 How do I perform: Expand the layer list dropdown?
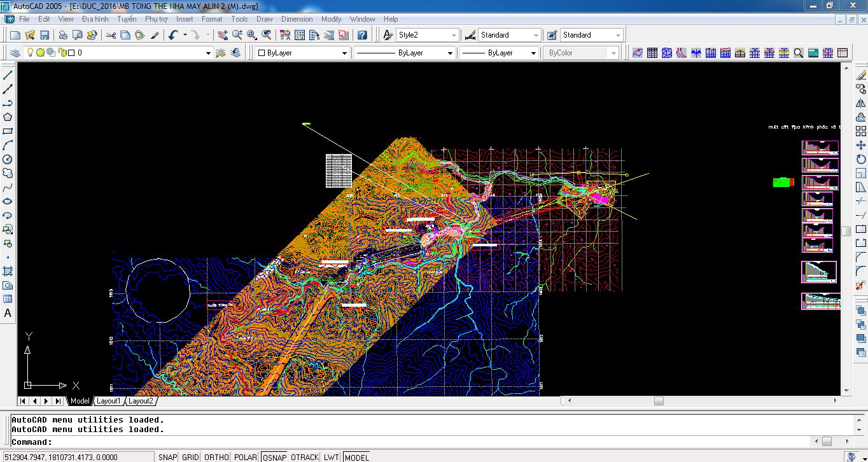pyautogui.click(x=207, y=53)
